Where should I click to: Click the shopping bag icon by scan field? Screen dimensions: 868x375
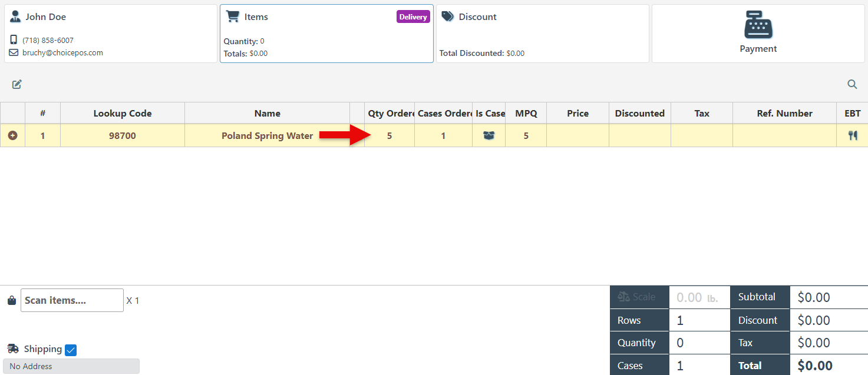tap(12, 300)
